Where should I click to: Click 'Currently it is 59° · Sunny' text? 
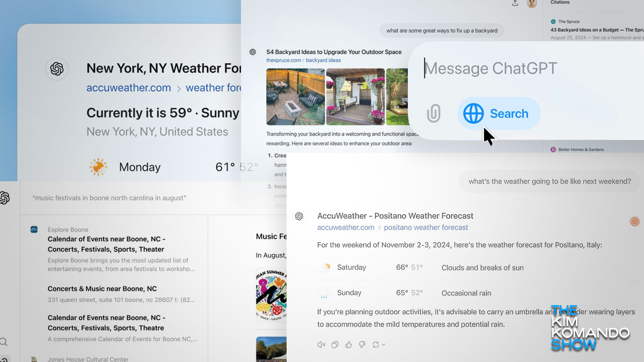click(163, 113)
